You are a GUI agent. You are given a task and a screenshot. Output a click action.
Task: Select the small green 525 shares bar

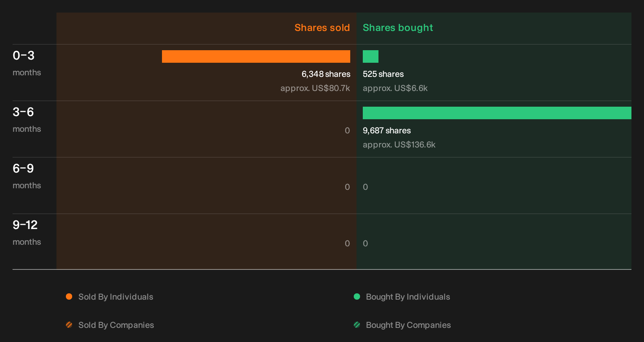coord(371,56)
